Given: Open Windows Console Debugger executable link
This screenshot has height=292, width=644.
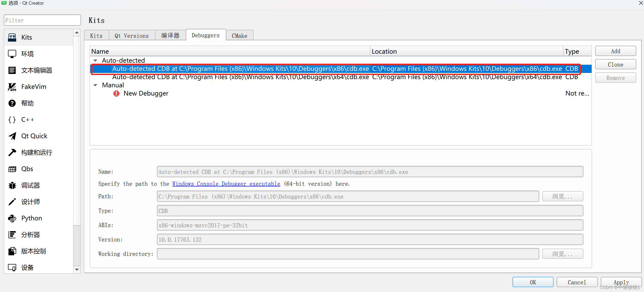Looking at the screenshot, I should (226, 184).
